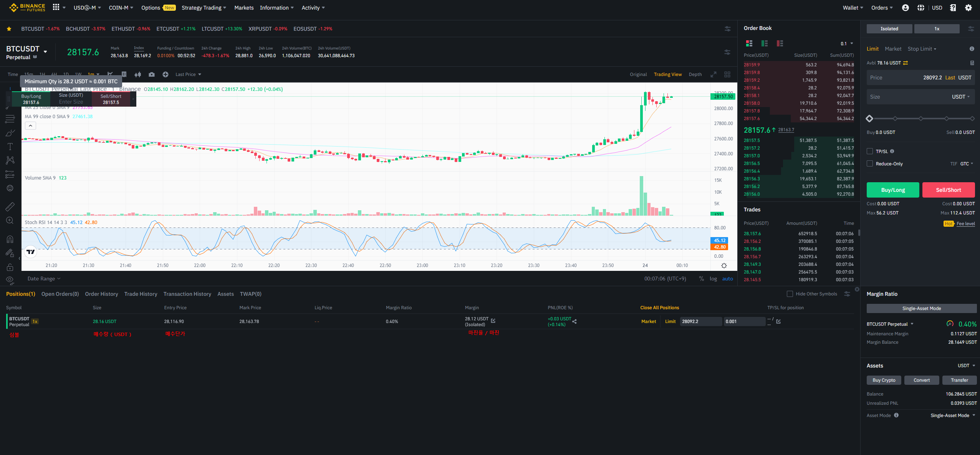
Task: Open the Stop Limit order type dropdown
Action: 922,49
